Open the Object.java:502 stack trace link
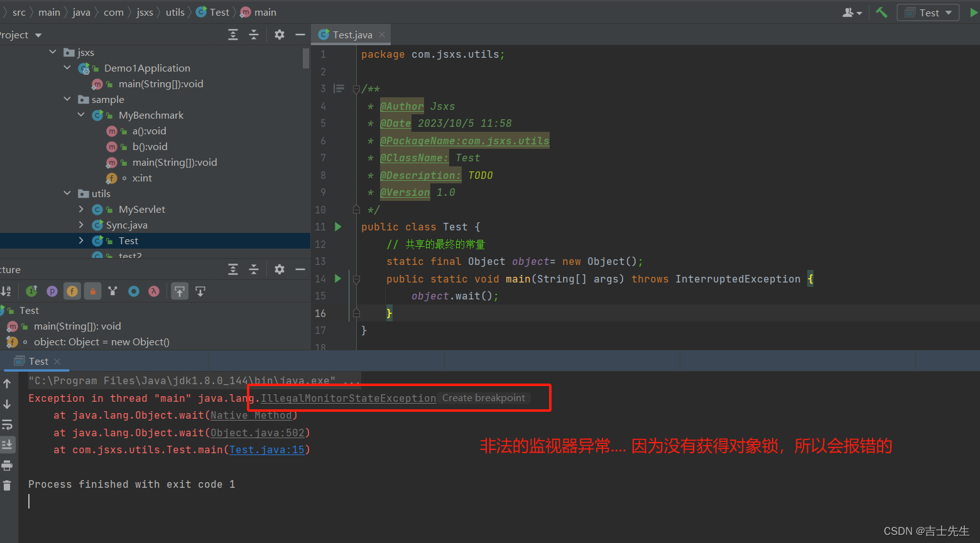Screen dimensions: 980x543 [x=258, y=433]
